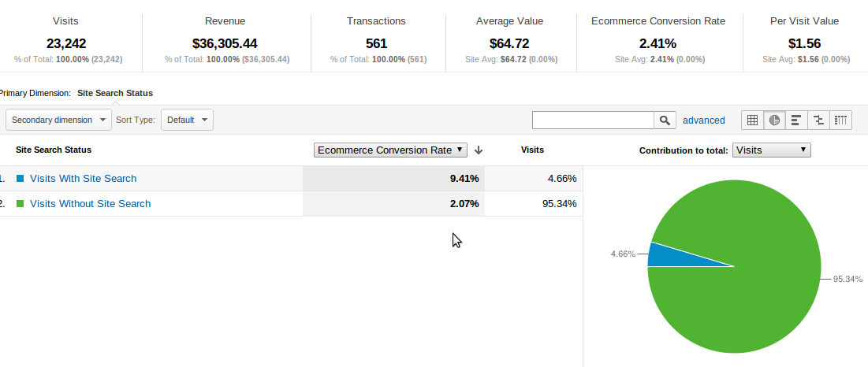Click the blue Visits With Site Search swatch
Viewport: 868px width, 367px height.
20,179
